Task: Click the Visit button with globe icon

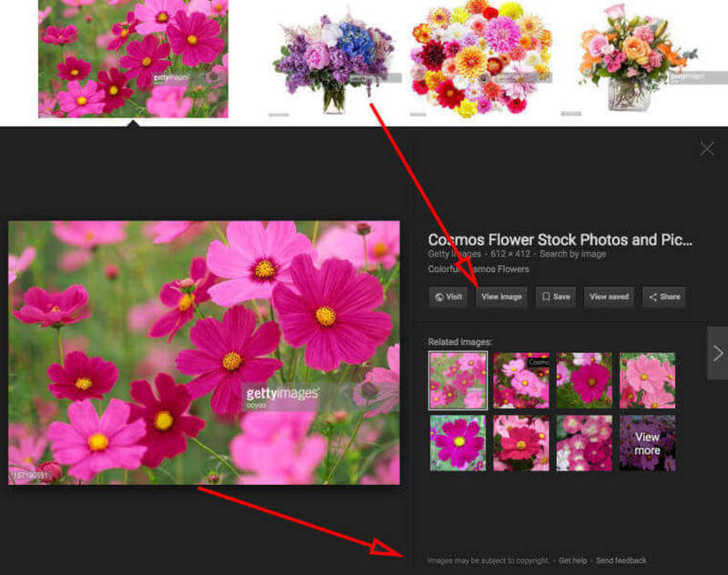Action: coord(448,297)
